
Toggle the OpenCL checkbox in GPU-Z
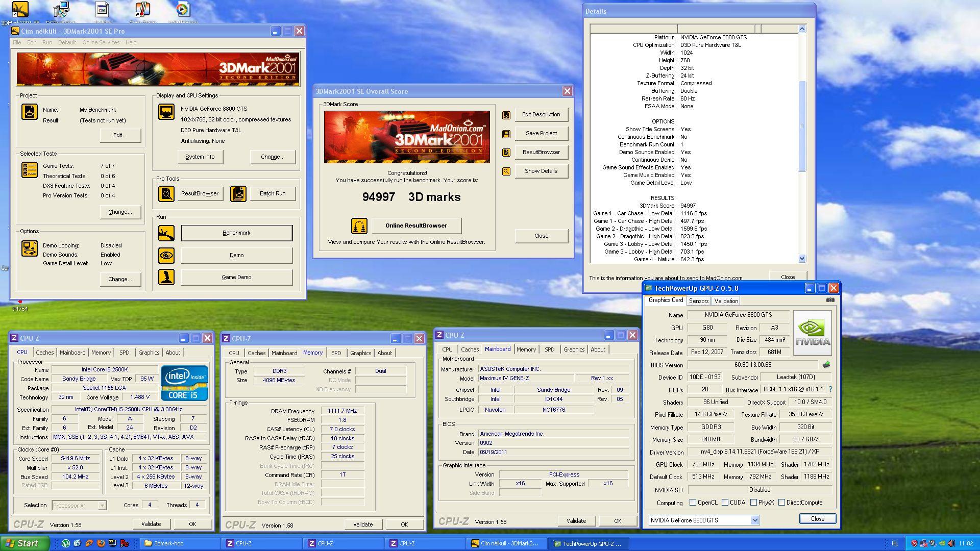point(693,503)
